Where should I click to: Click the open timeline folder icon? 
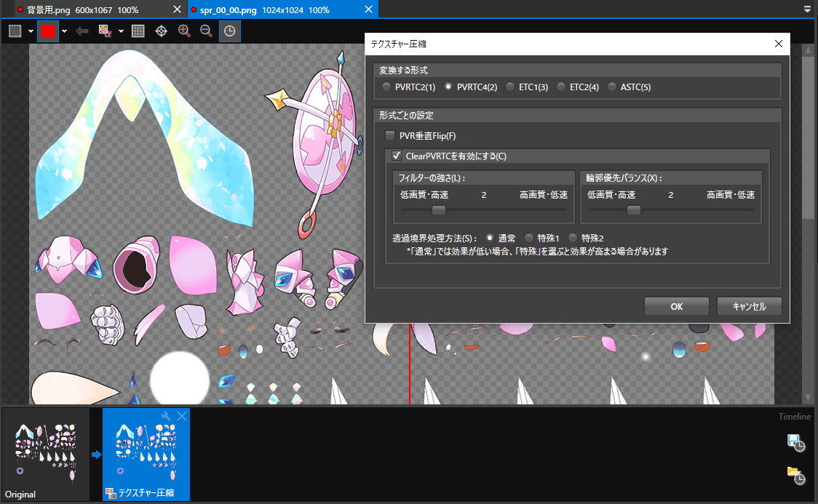(795, 476)
